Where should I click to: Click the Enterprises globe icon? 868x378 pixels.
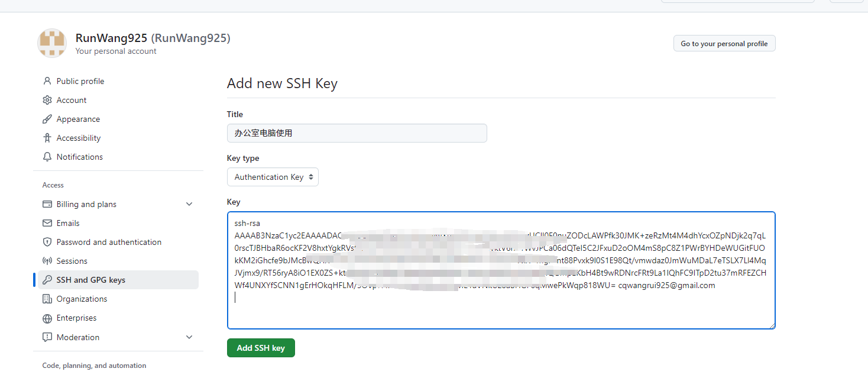[x=47, y=318]
